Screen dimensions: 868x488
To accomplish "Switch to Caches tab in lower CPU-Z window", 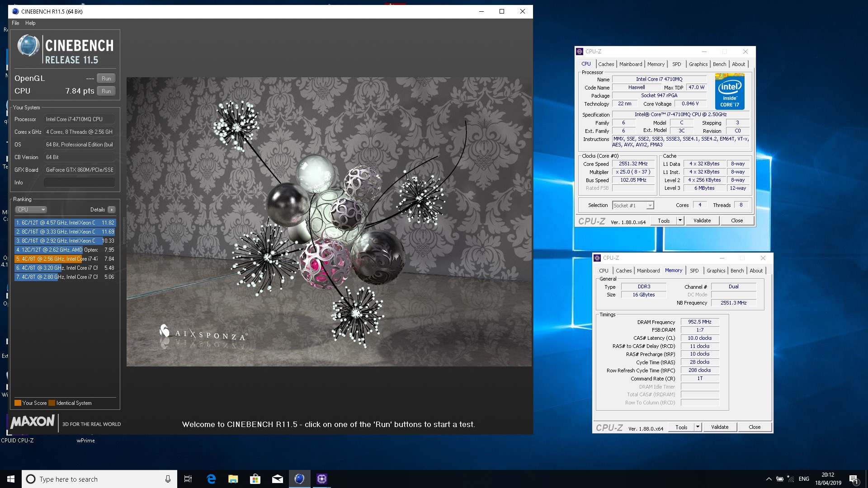I will (623, 271).
